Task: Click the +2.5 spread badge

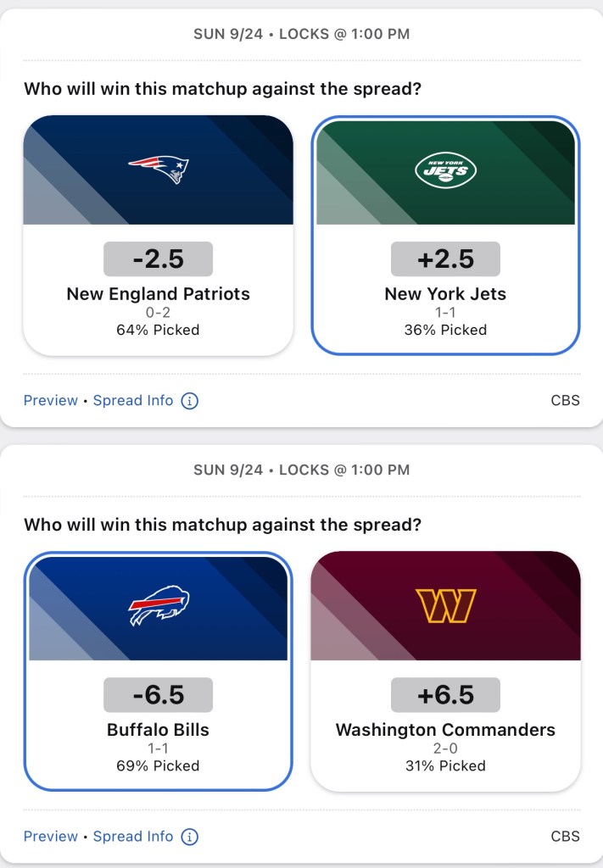Action: click(445, 259)
